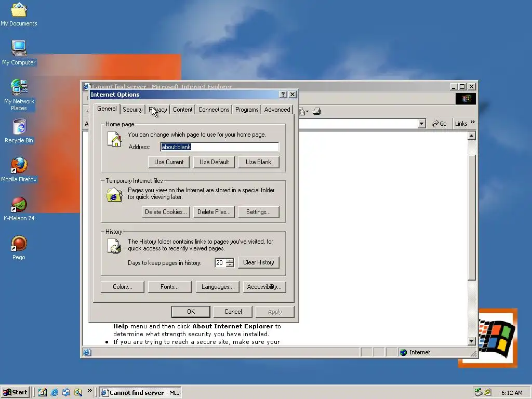Expand Quick Launch overflow chevron

pos(89,391)
